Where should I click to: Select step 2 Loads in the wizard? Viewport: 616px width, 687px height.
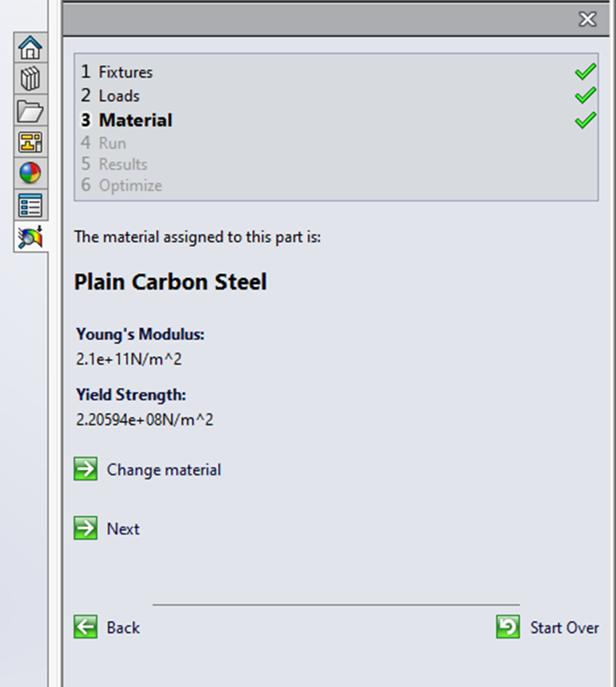tap(120, 95)
